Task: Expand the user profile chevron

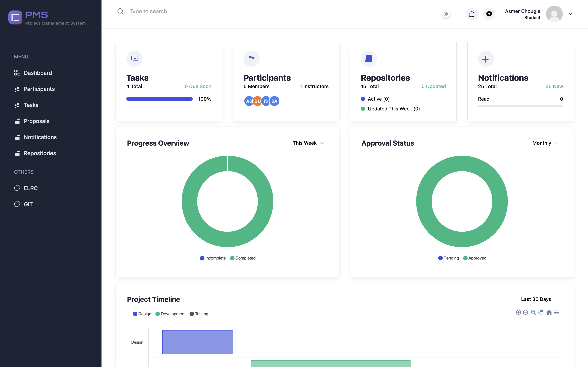Action: click(570, 14)
